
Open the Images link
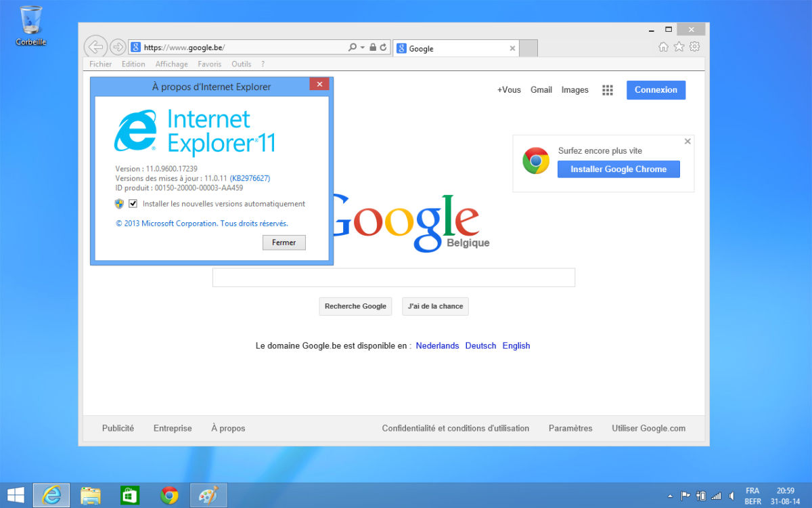575,90
